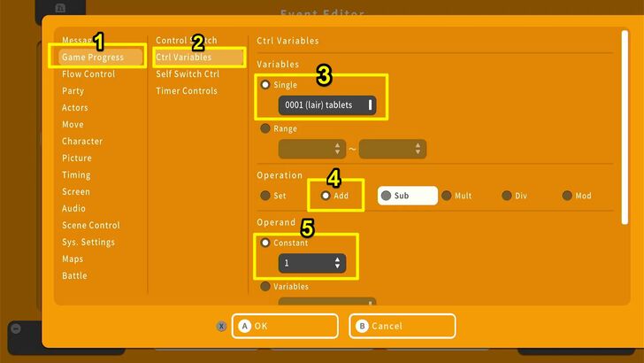Select the Add operation radio button
The width and height of the screenshot is (644, 363).
[x=326, y=196]
